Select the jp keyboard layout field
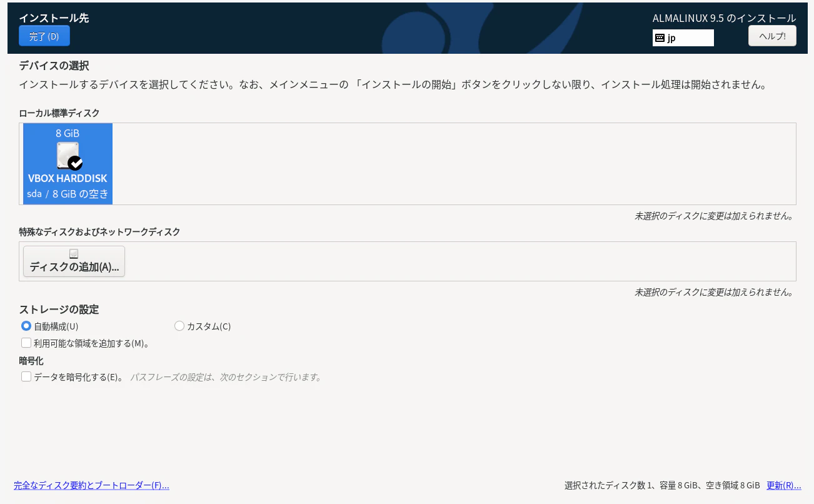The width and height of the screenshot is (814, 504). 683,38
